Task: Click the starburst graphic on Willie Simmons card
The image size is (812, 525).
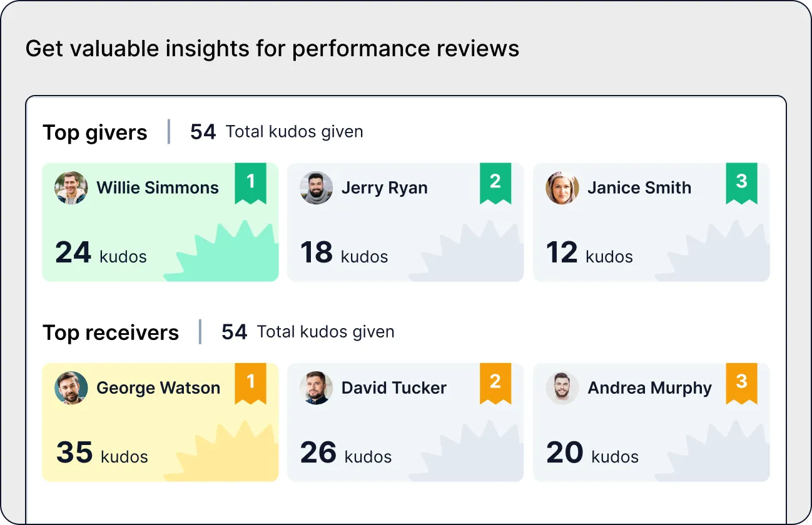Action: coord(221,251)
